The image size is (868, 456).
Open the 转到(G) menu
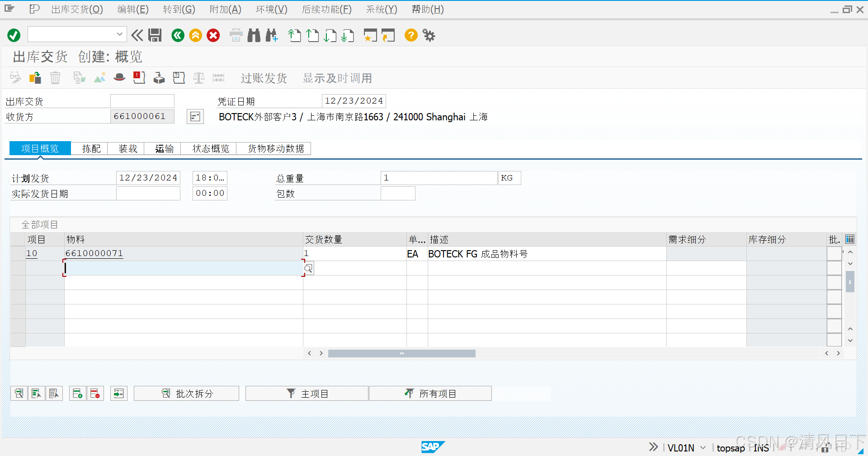point(179,9)
